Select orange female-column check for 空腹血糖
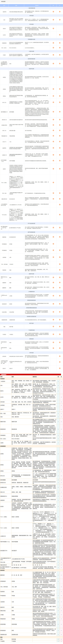Screen dimensions: 63x644 (60, 136)
